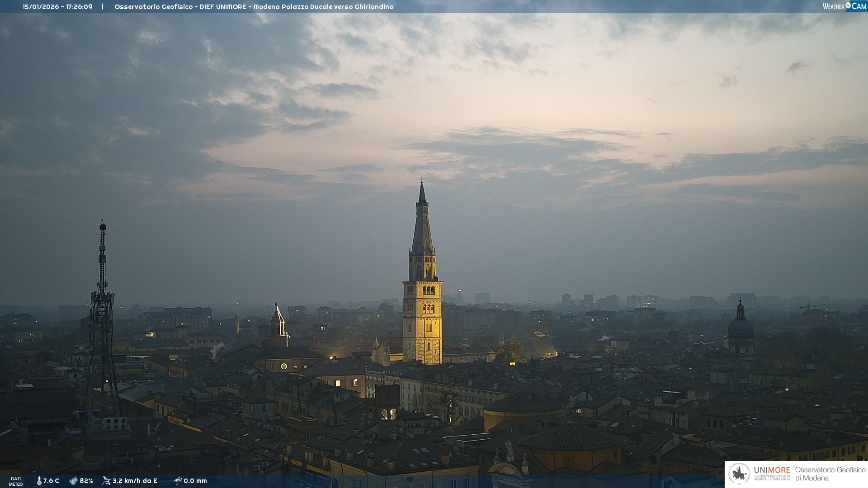Click the 0.0 mm rainfall value
This screenshot has height=488, width=868.
click(x=195, y=481)
